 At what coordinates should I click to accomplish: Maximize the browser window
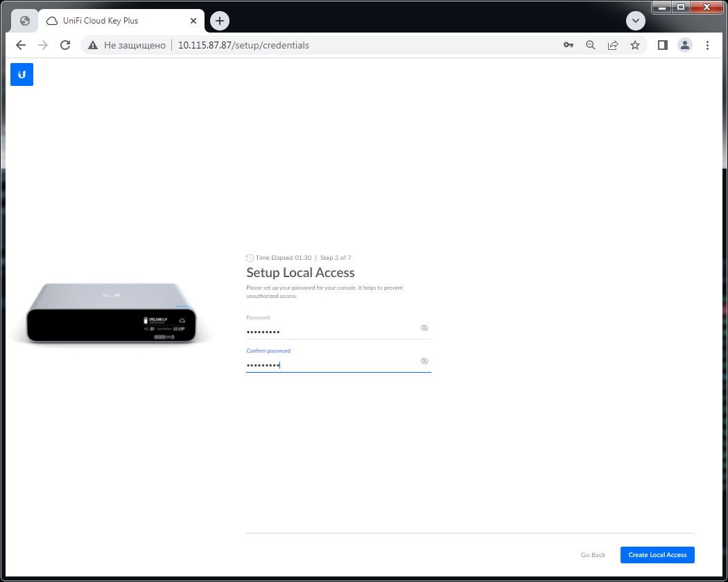(681, 8)
